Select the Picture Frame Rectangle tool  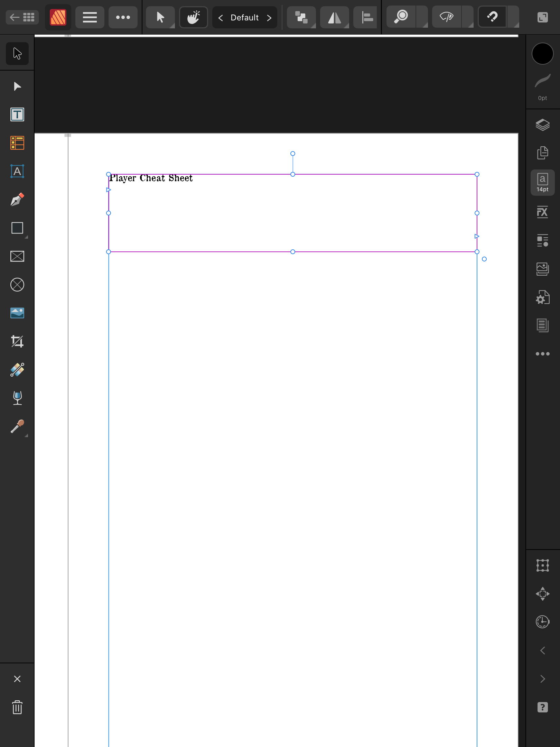17,256
